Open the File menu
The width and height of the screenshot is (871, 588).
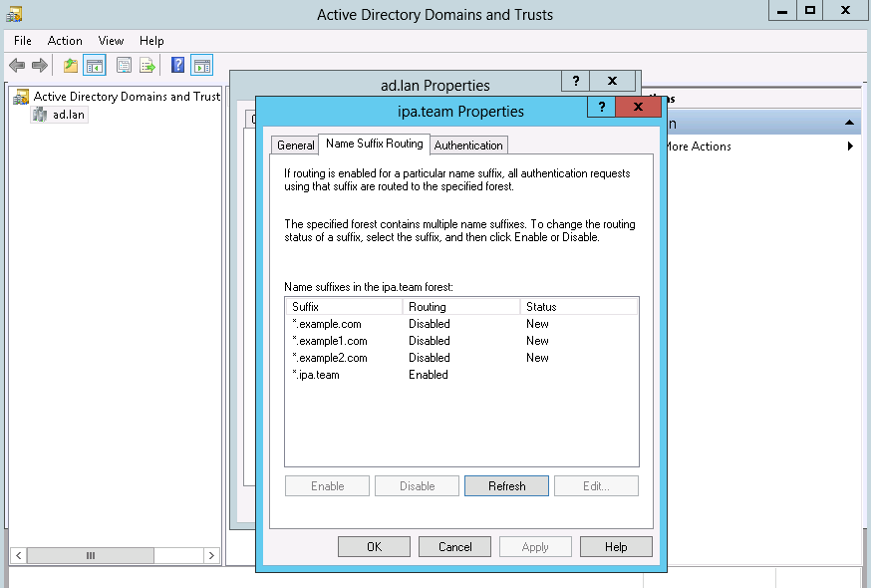[23, 41]
